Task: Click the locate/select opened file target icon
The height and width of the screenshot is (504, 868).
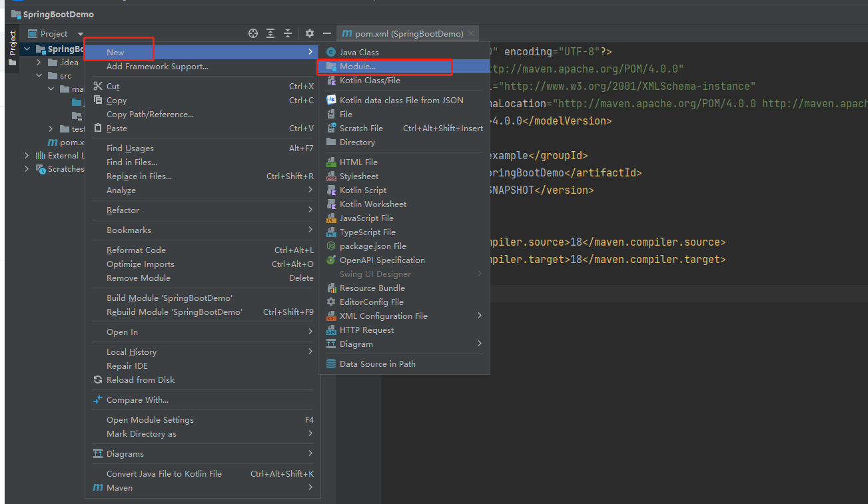Action: (253, 33)
